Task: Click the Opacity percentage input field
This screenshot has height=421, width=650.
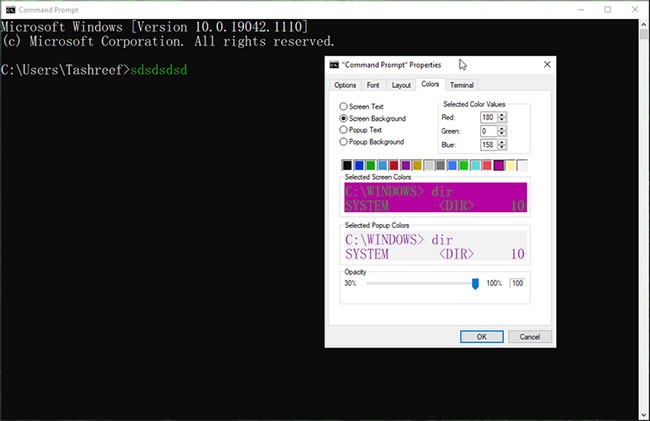Action: point(517,284)
